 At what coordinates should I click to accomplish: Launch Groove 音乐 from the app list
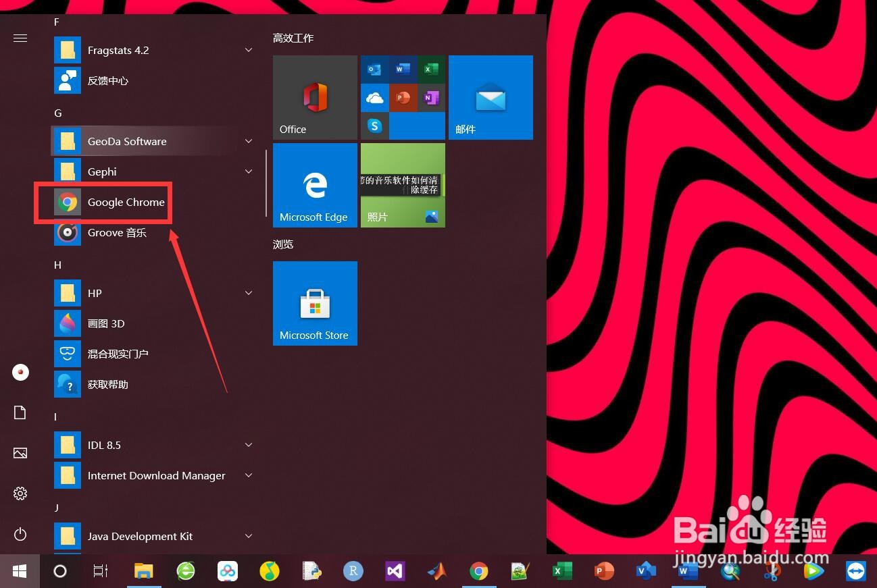(153, 232)
